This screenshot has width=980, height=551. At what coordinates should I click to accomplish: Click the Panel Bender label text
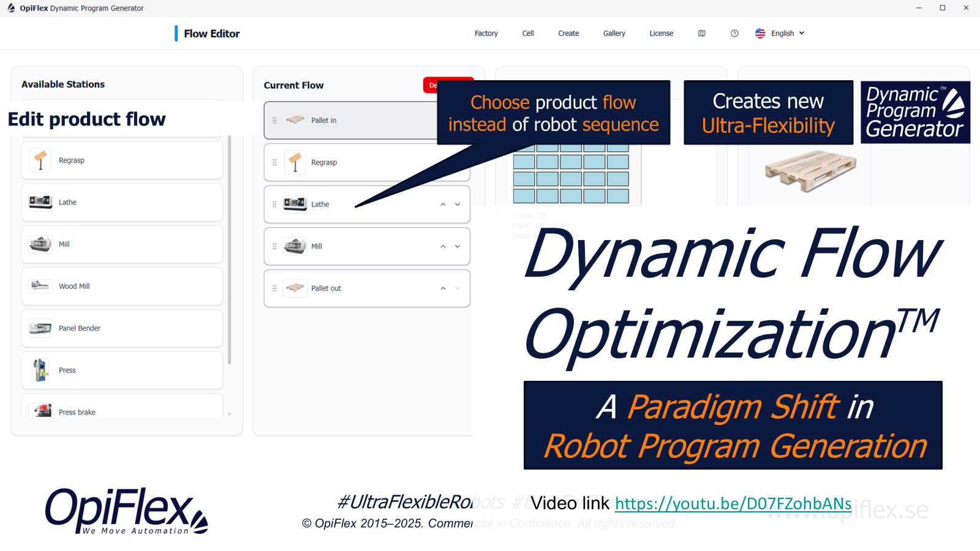[80, 328]
